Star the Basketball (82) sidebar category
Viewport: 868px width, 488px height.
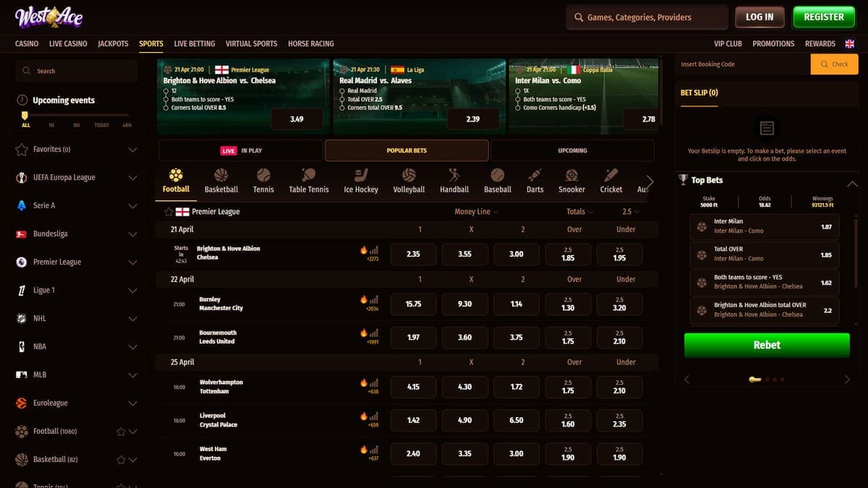tap(121, 460)
